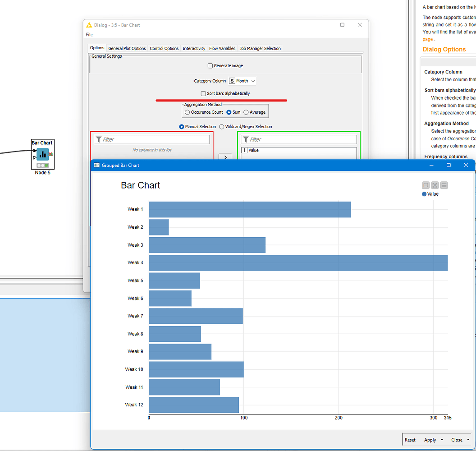Click the funnel icon in the left Filter field

99,139
